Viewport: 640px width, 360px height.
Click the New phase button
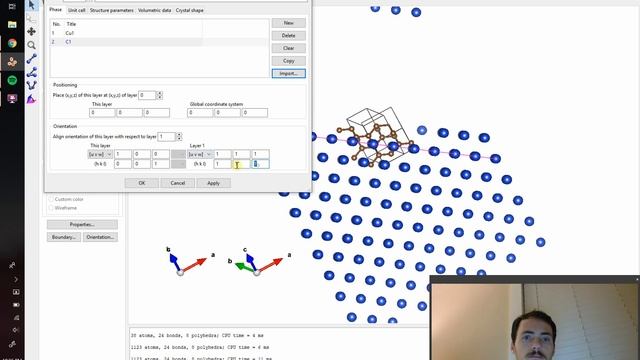tap(289, 23)
